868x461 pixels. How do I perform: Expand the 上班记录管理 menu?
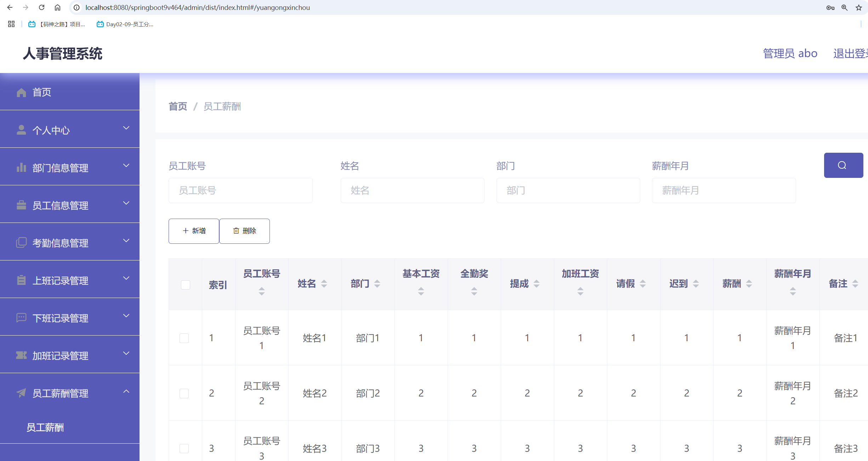point(126,278)
